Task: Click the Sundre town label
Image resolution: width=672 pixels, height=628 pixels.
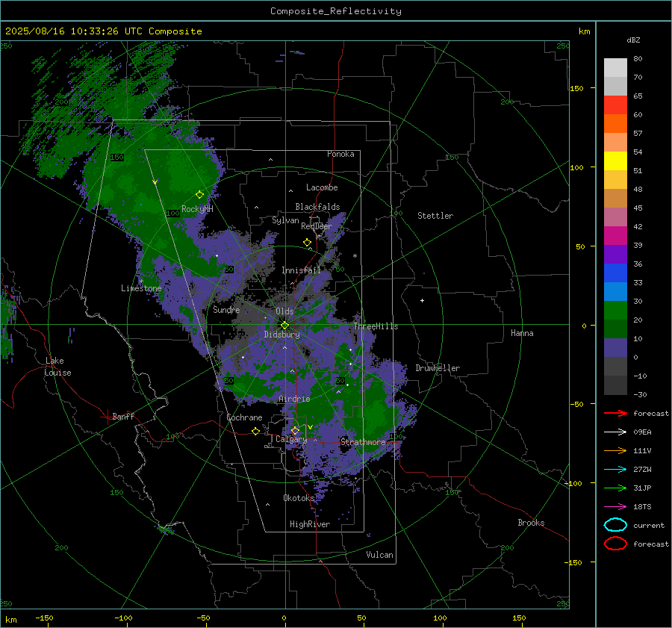Action: click(x=226, y=310)
